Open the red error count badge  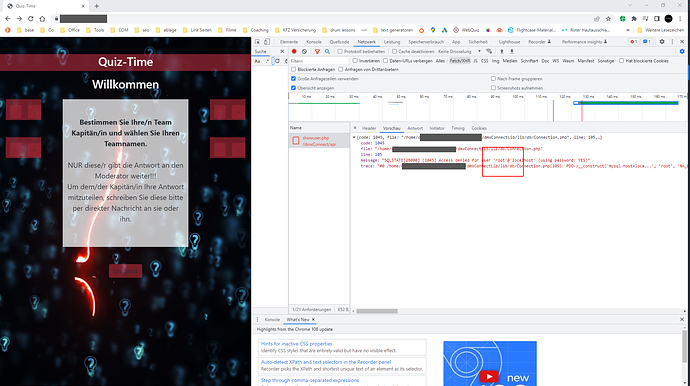point(634,42)
